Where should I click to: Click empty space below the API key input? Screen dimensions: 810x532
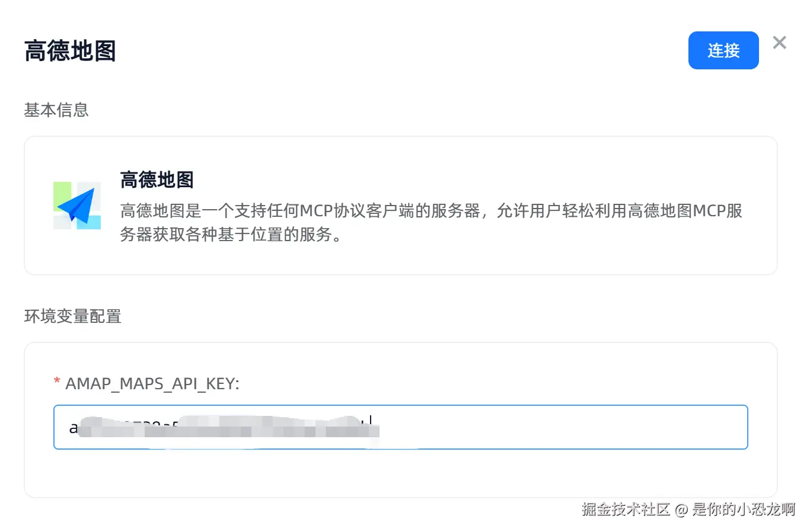point(400,473)
